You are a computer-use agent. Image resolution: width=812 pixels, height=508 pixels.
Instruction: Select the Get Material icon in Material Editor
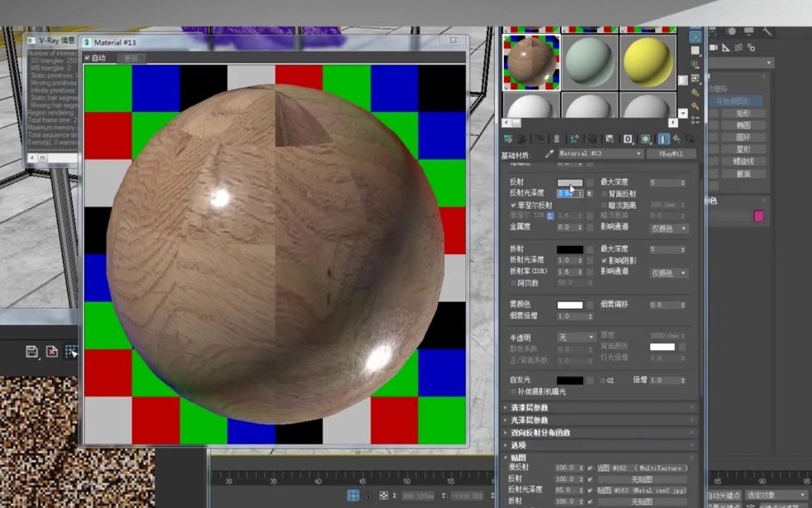click(x=508, y=139)
